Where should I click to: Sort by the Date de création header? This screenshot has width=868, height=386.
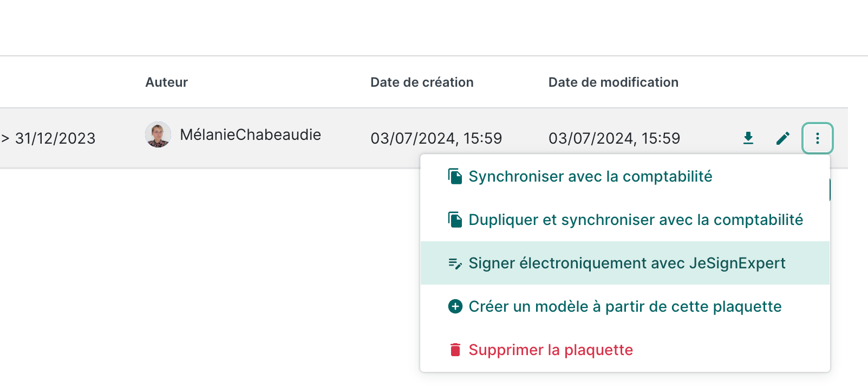tap(422, 82)
